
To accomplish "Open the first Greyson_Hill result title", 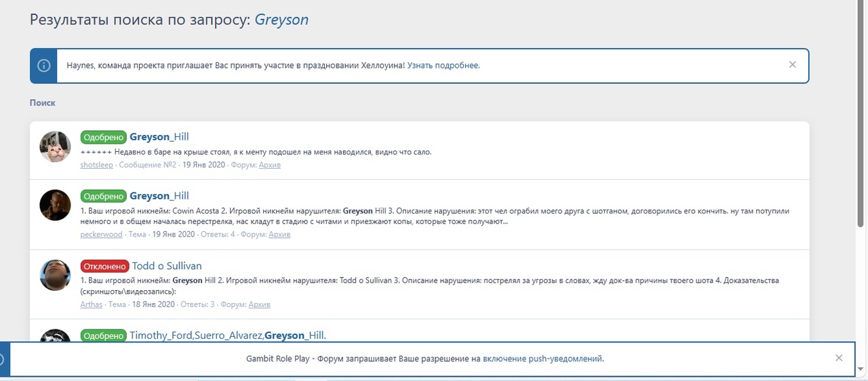I will click(159, 137).
